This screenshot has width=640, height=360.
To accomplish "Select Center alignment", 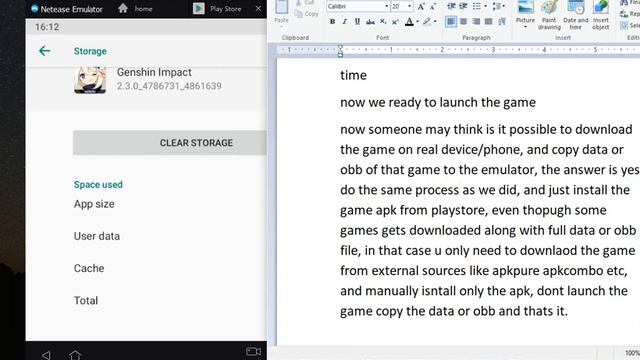I will 463,21.
